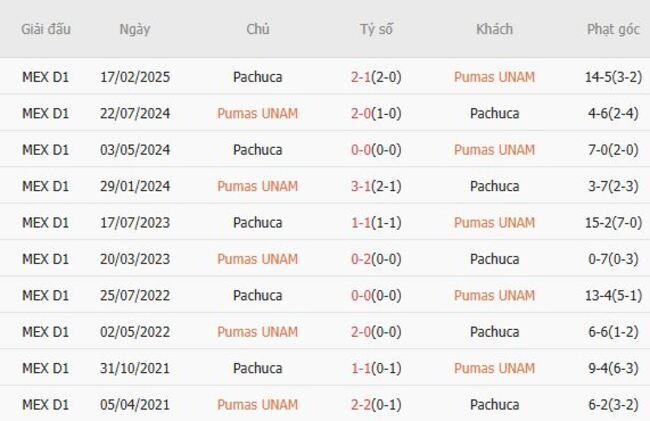Screen dimensions: 650x421
Task: Click the "Chủ" home team header
Action: pyautogui.click(x=257, y=29)
